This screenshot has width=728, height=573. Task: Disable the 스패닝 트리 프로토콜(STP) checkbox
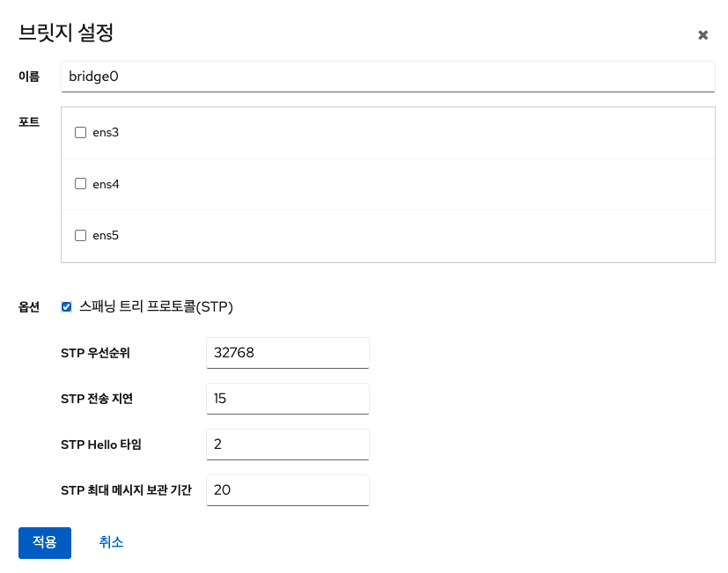click(x=66, y=307)
